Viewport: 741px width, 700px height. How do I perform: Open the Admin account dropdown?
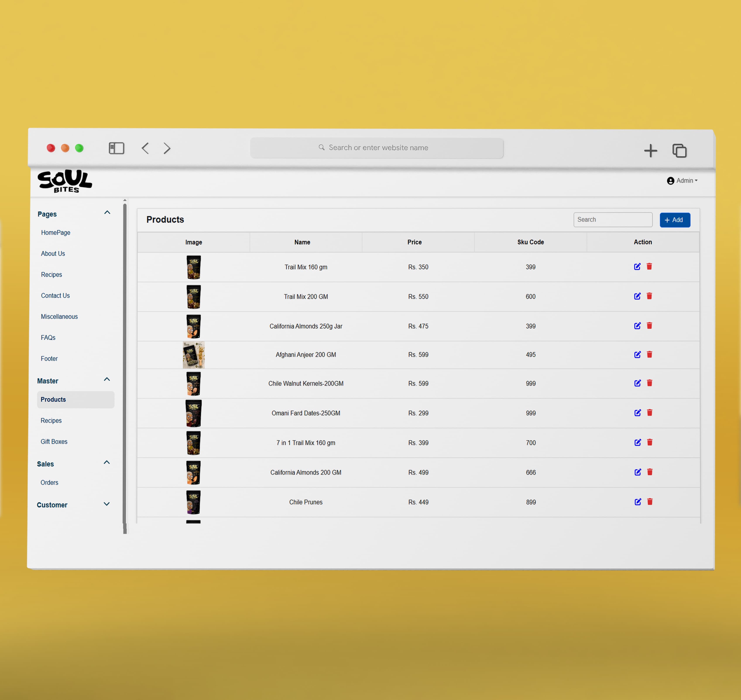682,181
